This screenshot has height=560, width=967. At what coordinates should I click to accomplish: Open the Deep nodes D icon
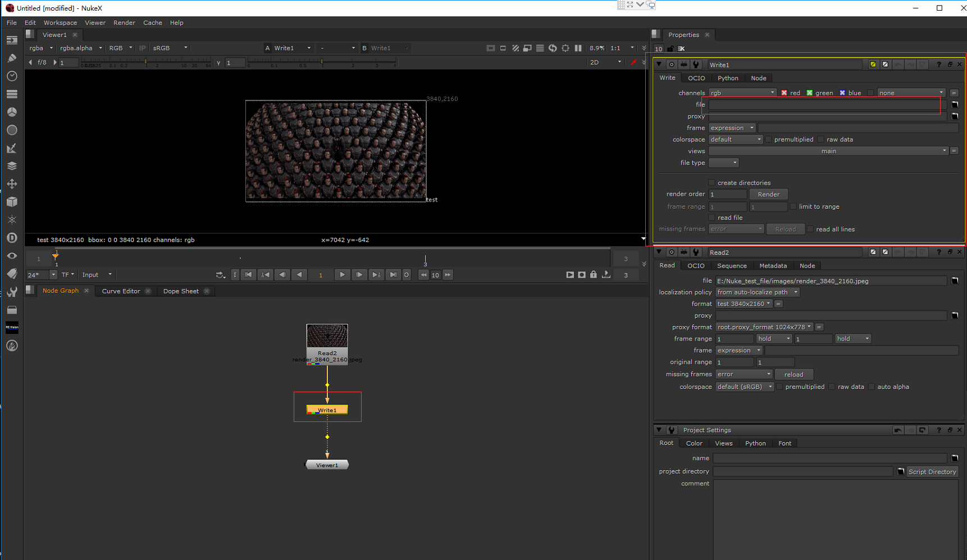pyautogui.click(x=12, y=238)
